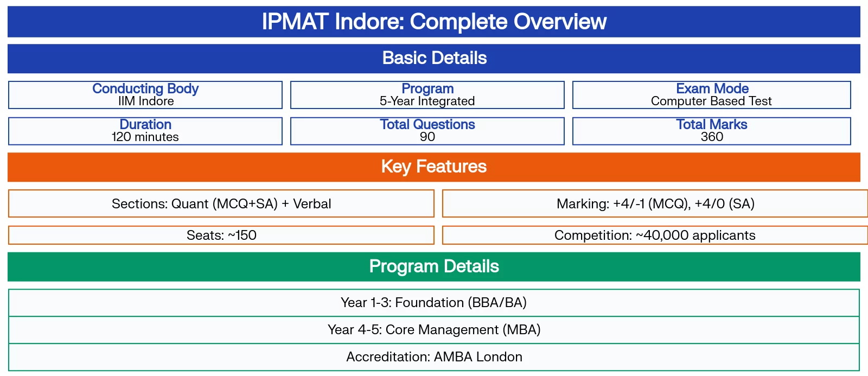Click the 'Total Questions' heading

click(x=427, y=124)
